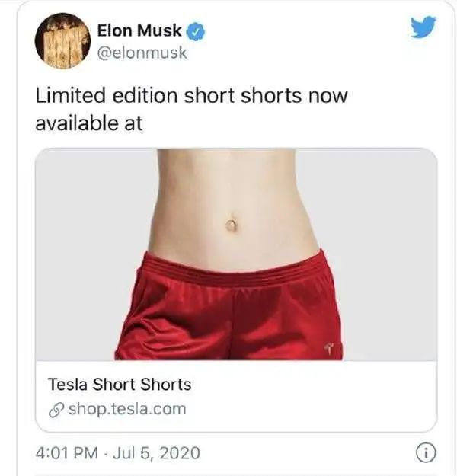Click Elon Musk's profile avatar

click(x=62, y=40)
